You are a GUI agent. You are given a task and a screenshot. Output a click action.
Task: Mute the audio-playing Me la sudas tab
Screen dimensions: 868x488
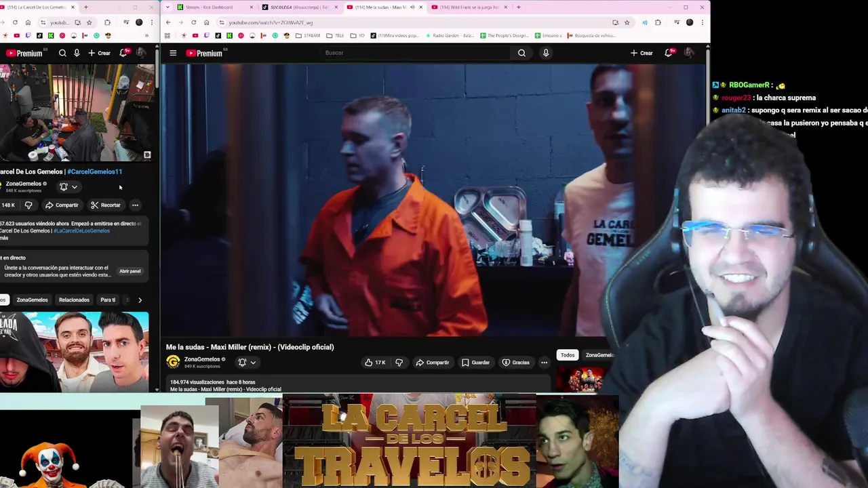click(x=412, y=7)
